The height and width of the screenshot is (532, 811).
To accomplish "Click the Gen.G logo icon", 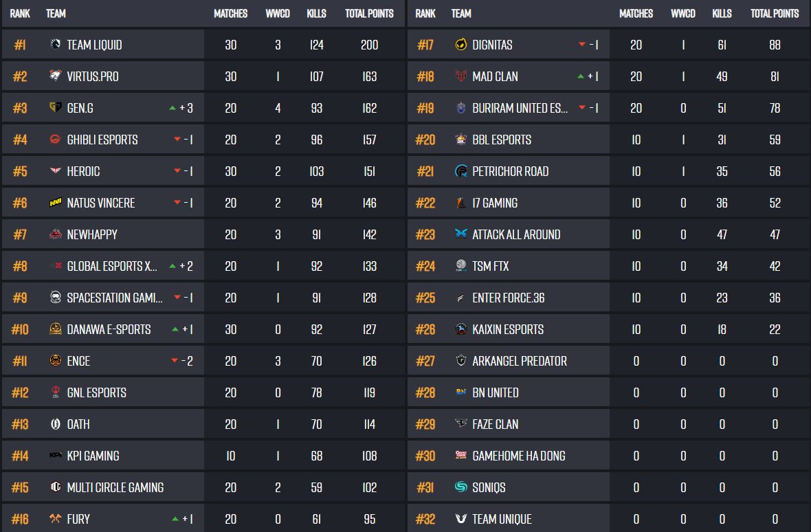I will coord(56,107).
